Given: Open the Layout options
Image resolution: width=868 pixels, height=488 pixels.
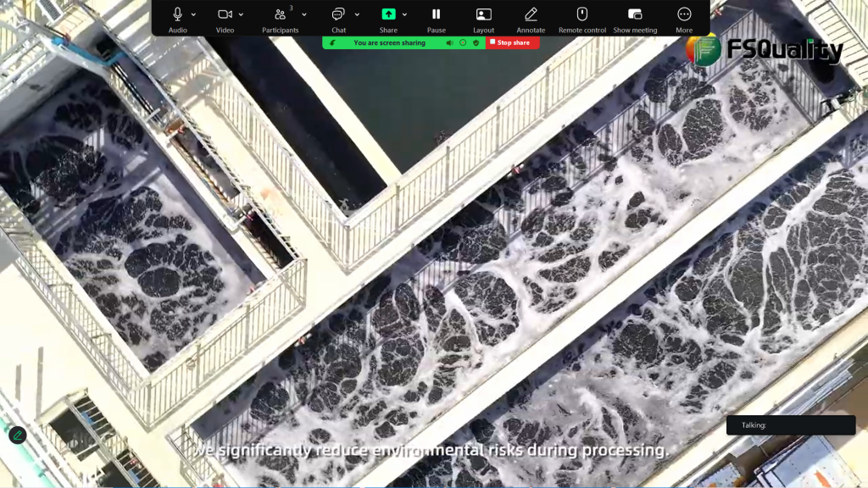Looking at the screenshot, I should click(x=483, y=14).
